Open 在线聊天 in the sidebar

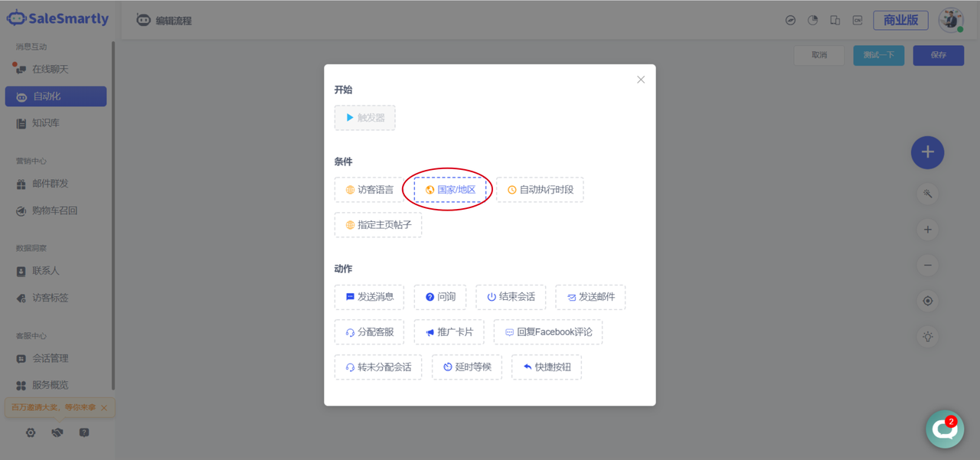(50, 69)
